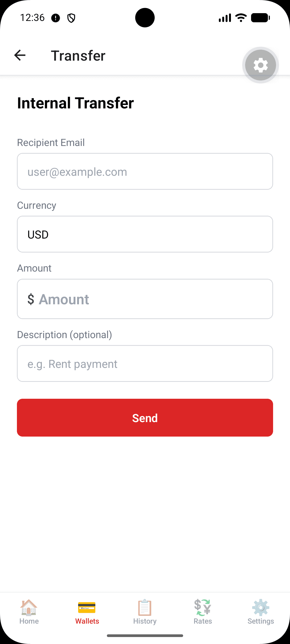Switch to the History tab label
290x644 pixels.
(x=145, y=621)
